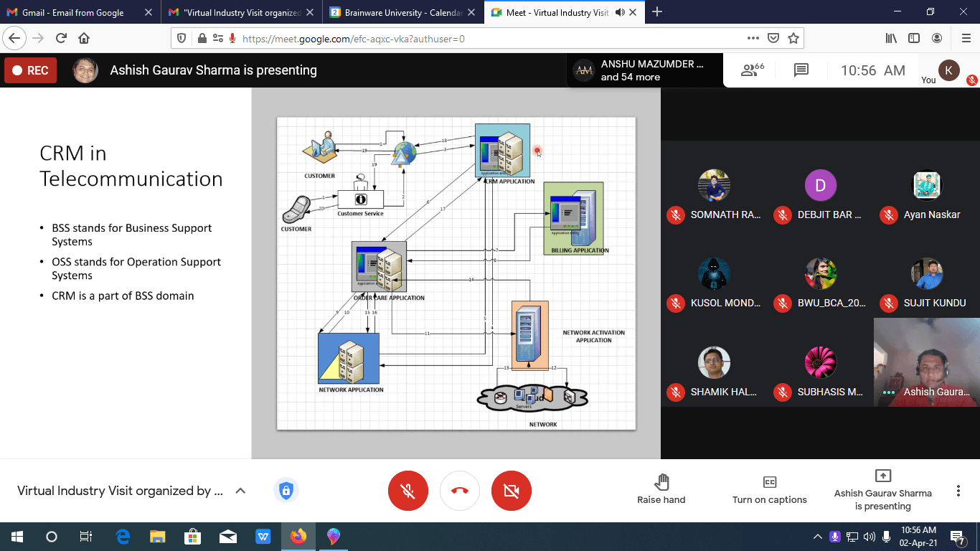Click Ashish Gaurav Sharma is presenting button
This screenshot has height=551, width=980.
[x=882, y=489]
